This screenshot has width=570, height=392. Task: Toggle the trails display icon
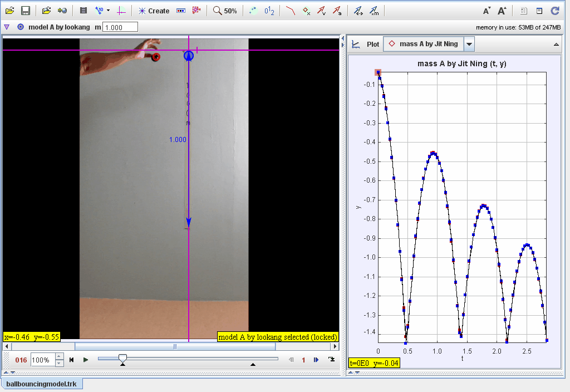click(x=253, y=11)
